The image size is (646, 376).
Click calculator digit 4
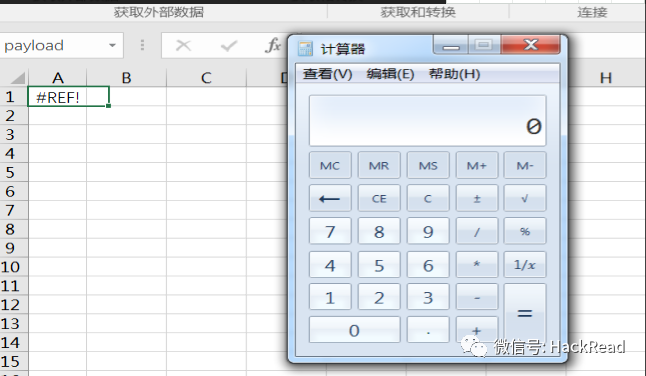click(330, 265)
